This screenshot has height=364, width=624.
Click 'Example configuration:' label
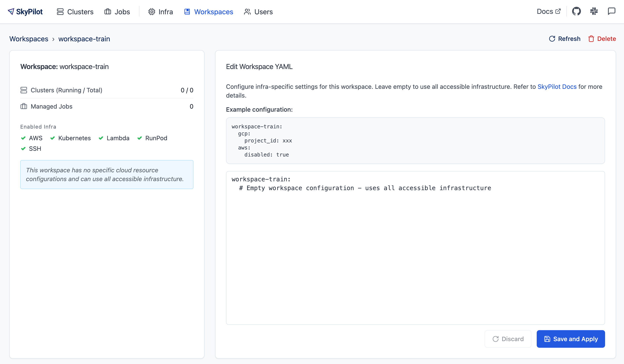[259, 109]
